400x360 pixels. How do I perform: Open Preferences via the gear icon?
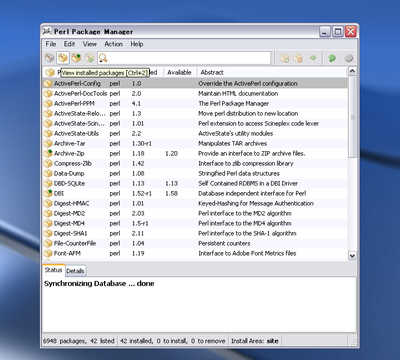[349, 58]
